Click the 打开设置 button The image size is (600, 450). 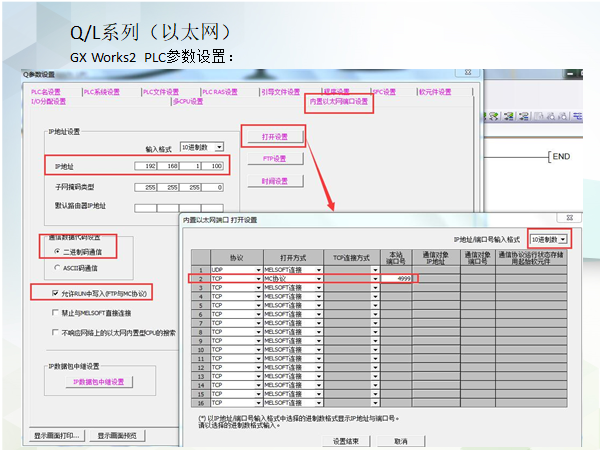[275, 137]
